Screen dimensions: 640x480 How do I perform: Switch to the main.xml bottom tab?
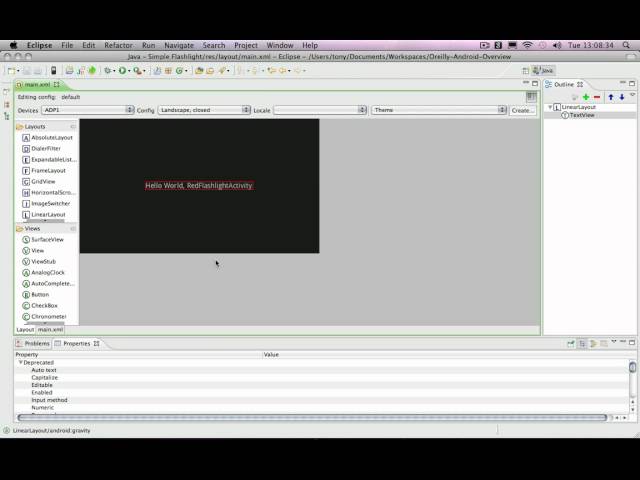(x=51, y=329)
